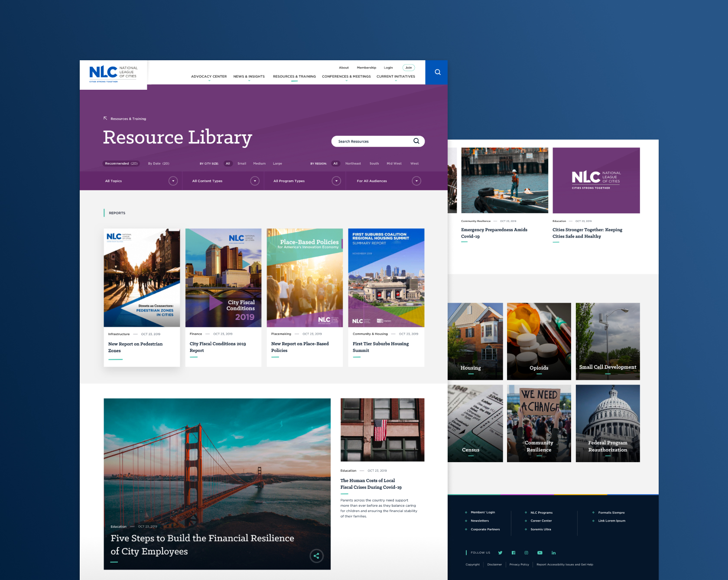Viewport: 728px width, 580px height.
Task: Open the Current Initiatives menu
Action: coord(396,76)
